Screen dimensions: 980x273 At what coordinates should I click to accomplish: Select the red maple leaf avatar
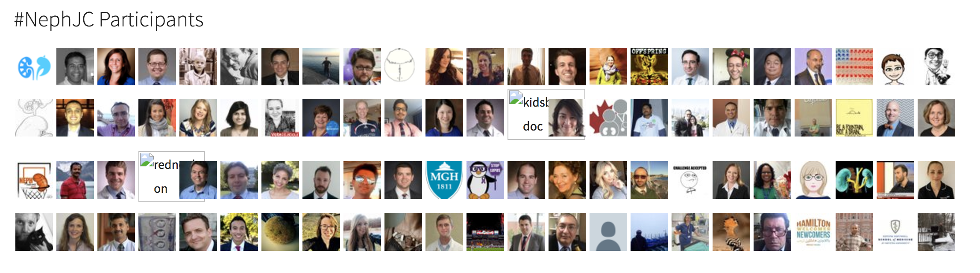click(608, 118)
